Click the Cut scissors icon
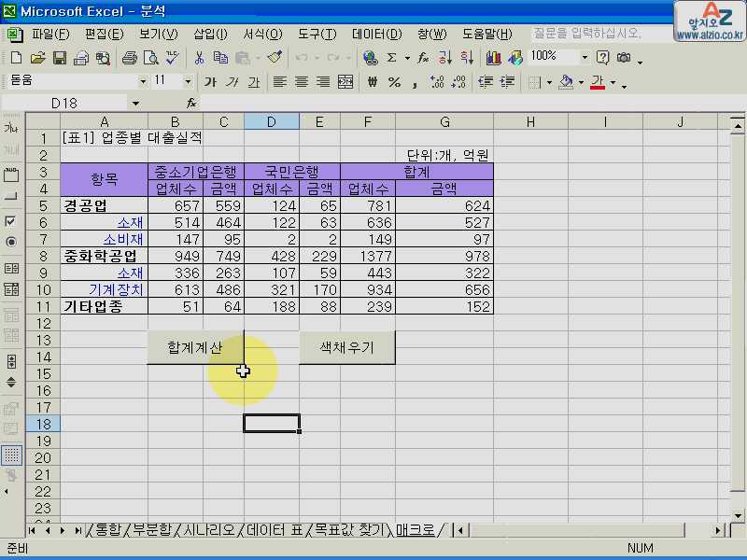This screenshot has height=560, width=747. (x=199, y=58)
